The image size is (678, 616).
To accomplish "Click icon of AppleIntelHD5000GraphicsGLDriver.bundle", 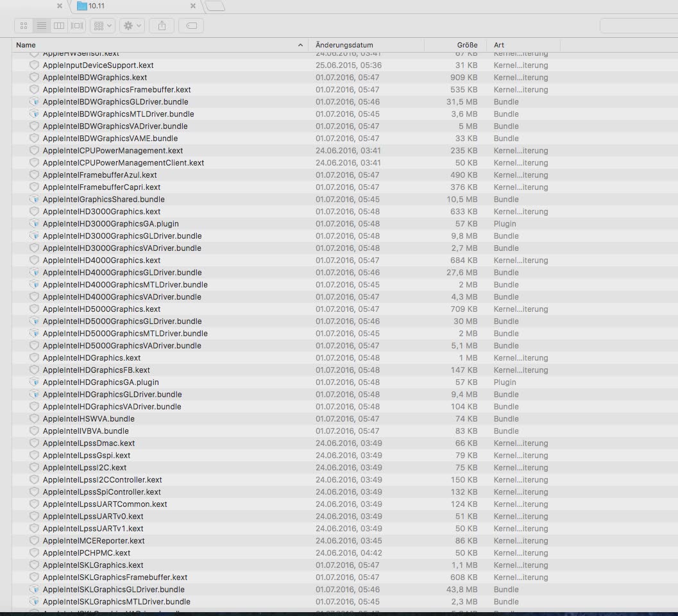I will tap(34, 321).
